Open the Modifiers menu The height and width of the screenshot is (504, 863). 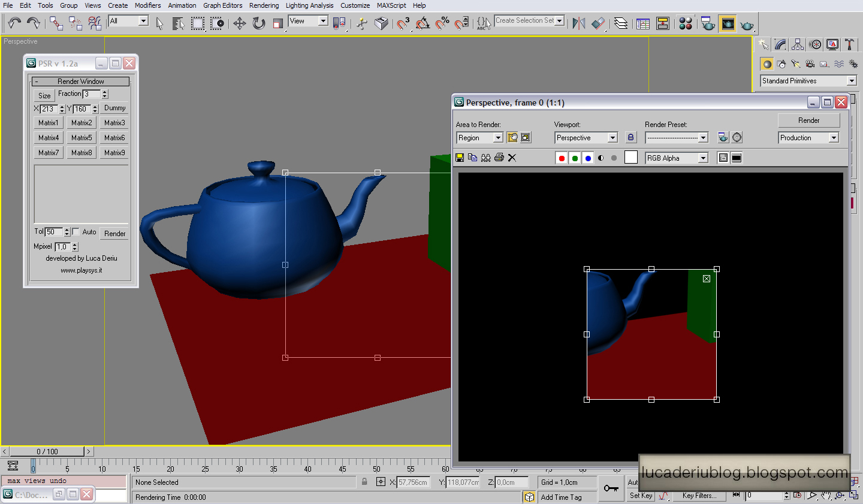click(147, 5)
